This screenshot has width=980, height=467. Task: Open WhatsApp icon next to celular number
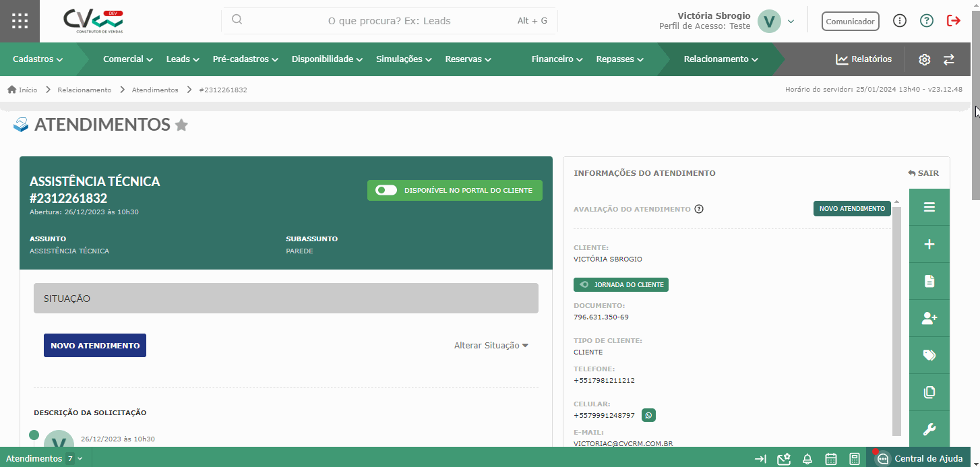tap(648, 415)
